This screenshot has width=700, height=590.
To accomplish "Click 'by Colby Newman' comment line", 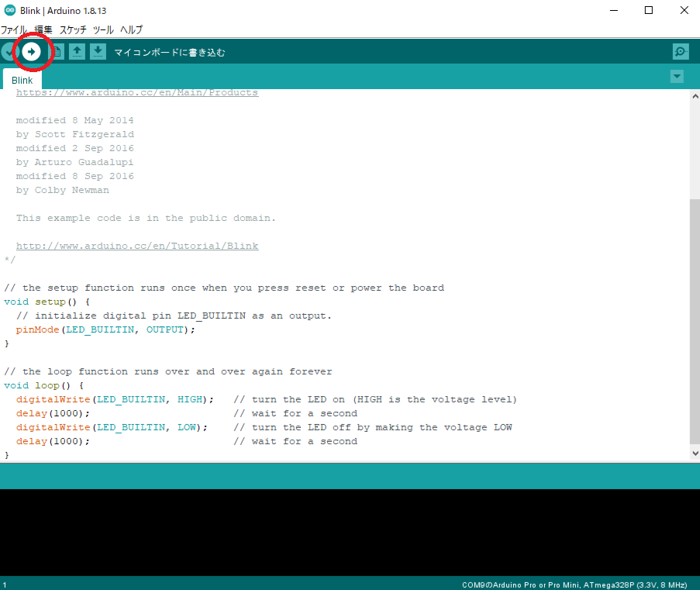I will [63, 190].
